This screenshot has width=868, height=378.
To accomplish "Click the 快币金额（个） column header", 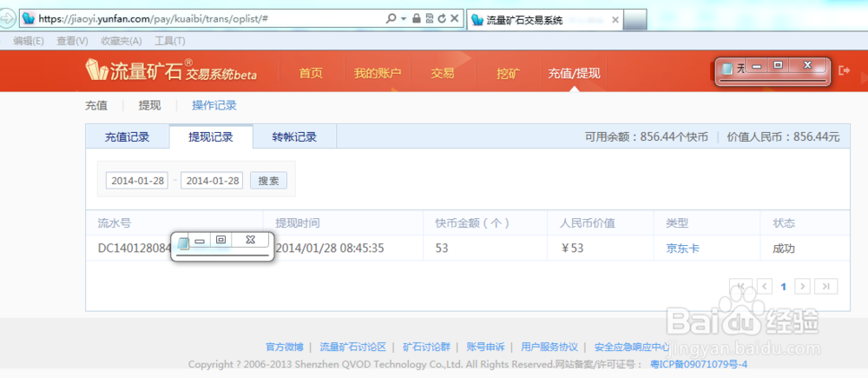I will click(472, 223).
